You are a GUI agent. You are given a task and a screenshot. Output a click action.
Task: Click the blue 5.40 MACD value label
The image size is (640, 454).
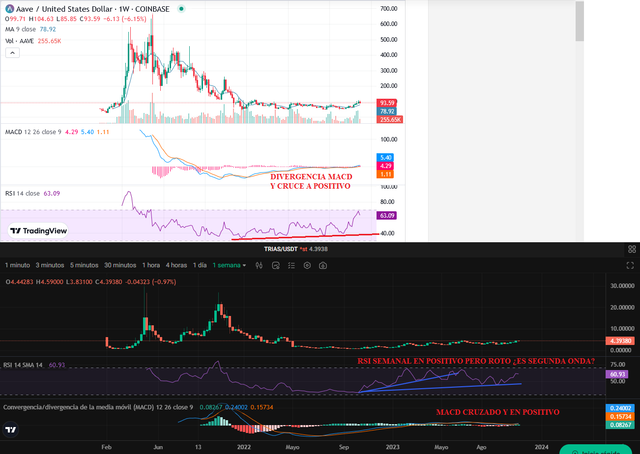click(385, 158)
